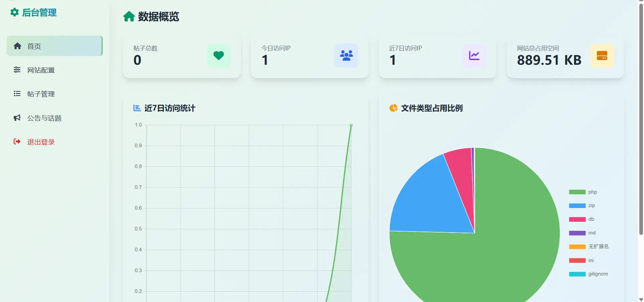644x302 pixels.
Task: Click the green heart icon in 帖子总数 card
Action: [218, 56]
